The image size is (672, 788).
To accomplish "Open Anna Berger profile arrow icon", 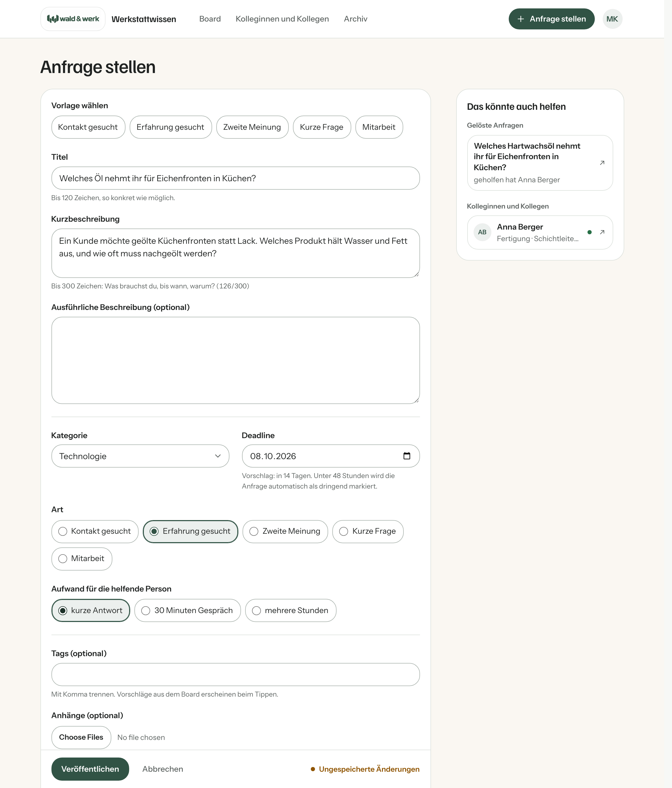I will 602,232.
